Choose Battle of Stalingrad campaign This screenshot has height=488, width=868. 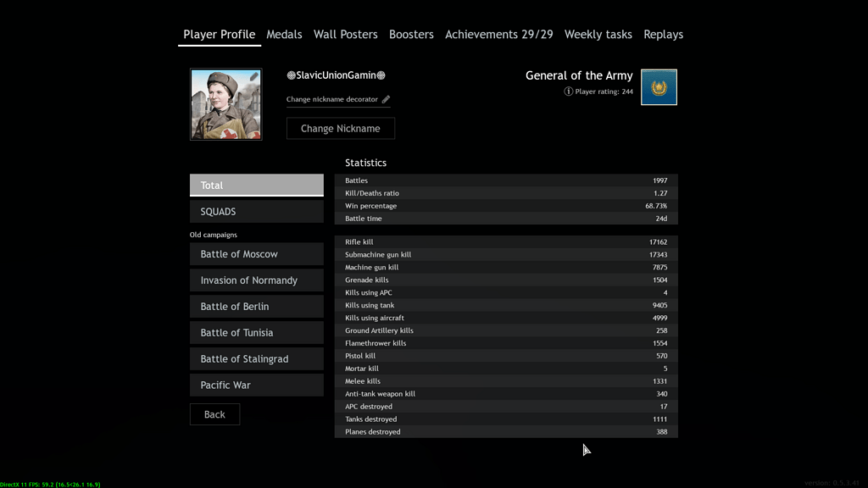pyautogui.click(x=256, y=359)
